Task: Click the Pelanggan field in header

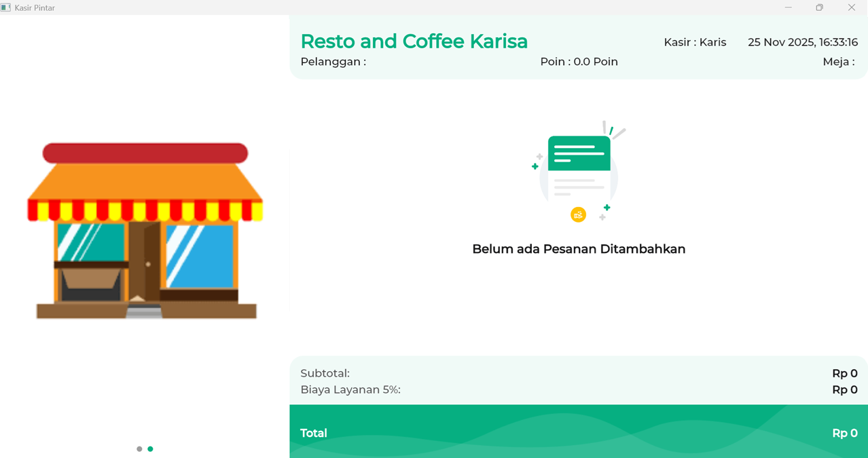Action: pyautogui.click(x=333, y=62)
